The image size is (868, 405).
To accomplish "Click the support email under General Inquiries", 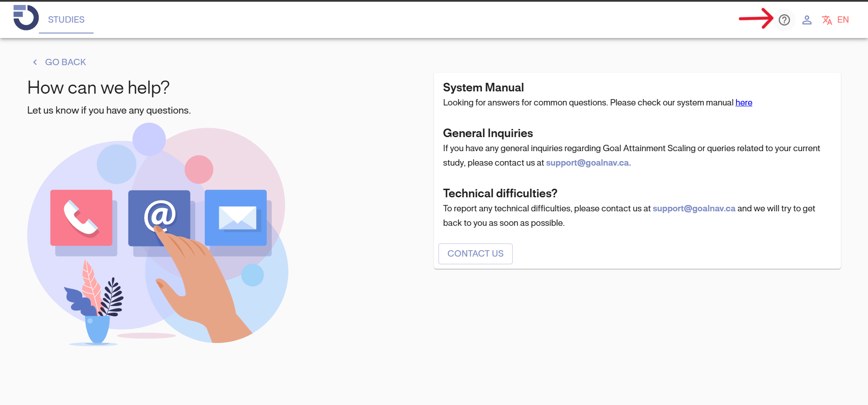I will (588, 163).
